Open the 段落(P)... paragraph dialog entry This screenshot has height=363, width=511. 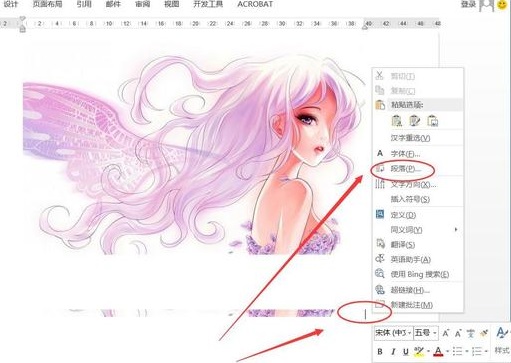417,169
